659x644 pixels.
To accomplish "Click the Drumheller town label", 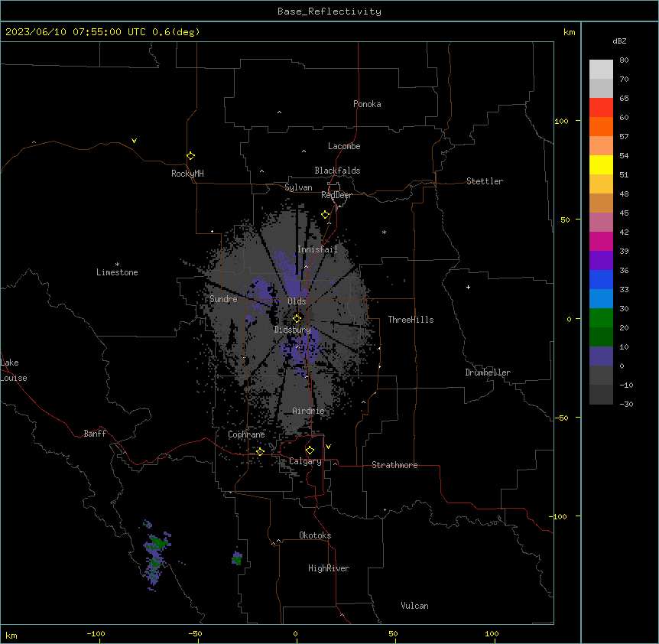I will (x=488, y=372).
